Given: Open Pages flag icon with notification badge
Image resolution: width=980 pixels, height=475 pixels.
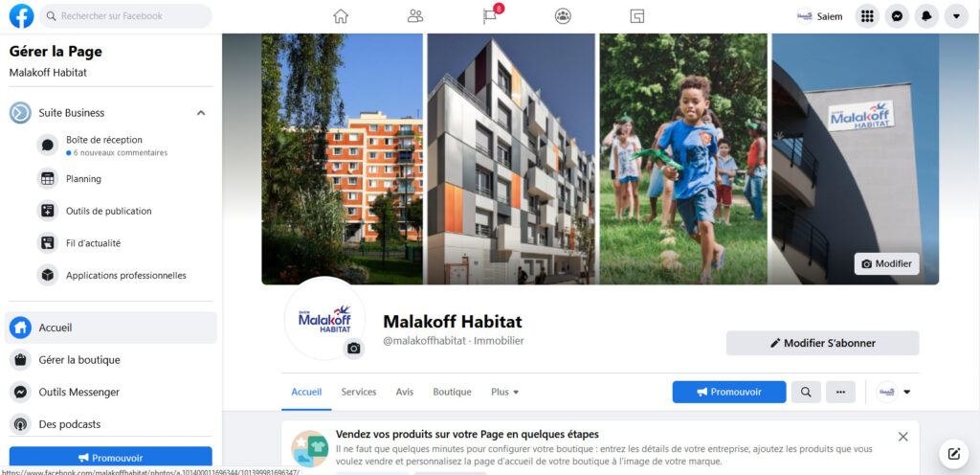Looking at the screenshot, I should pos(491,15).
